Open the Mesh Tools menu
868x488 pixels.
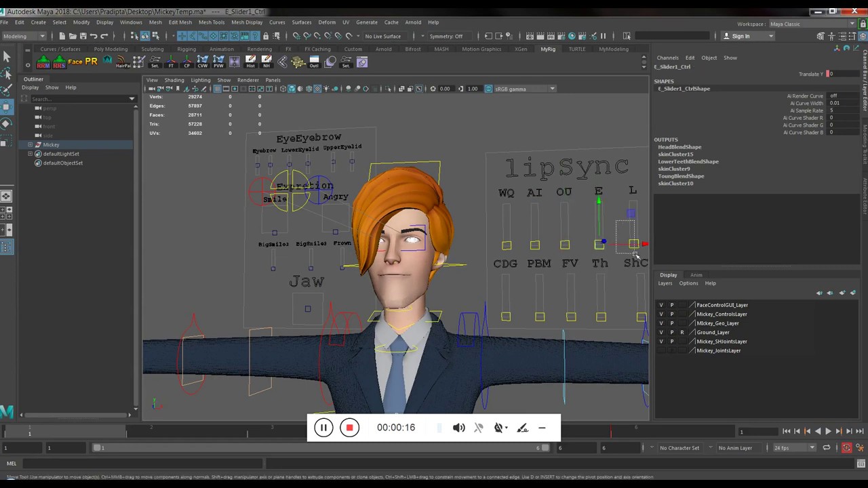tap(212, 22)
